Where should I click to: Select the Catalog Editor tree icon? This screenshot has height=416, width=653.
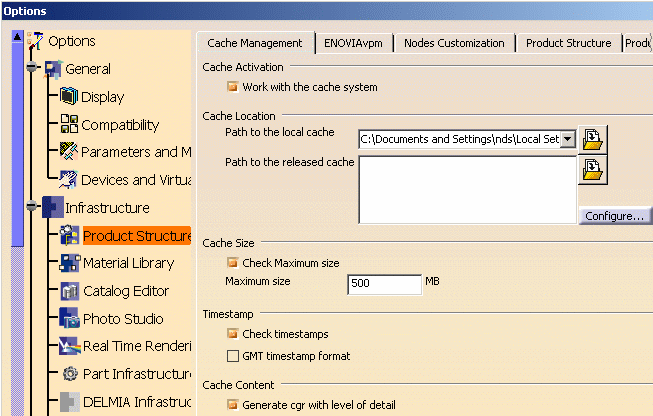pos(69,291)
